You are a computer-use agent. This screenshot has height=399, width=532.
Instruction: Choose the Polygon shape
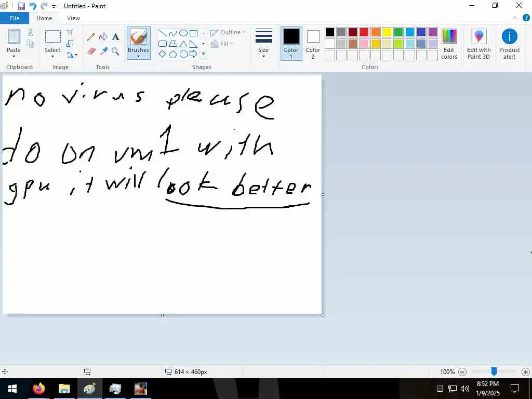[172, 44]
